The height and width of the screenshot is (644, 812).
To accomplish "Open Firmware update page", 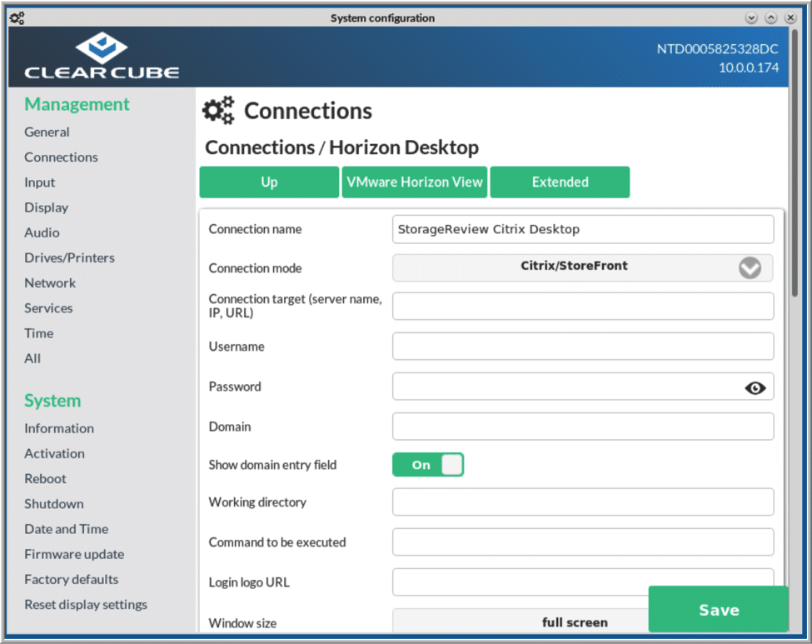I will tap(74, 554).
